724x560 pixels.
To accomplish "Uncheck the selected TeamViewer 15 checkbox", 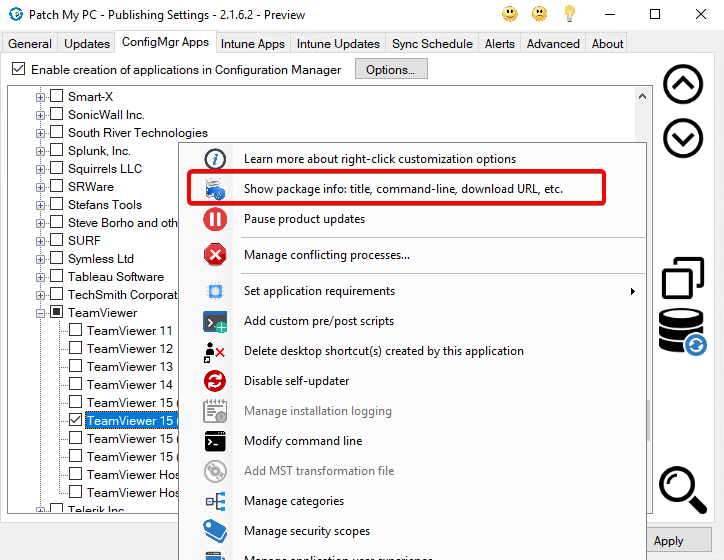I will (x=76, y=420).
